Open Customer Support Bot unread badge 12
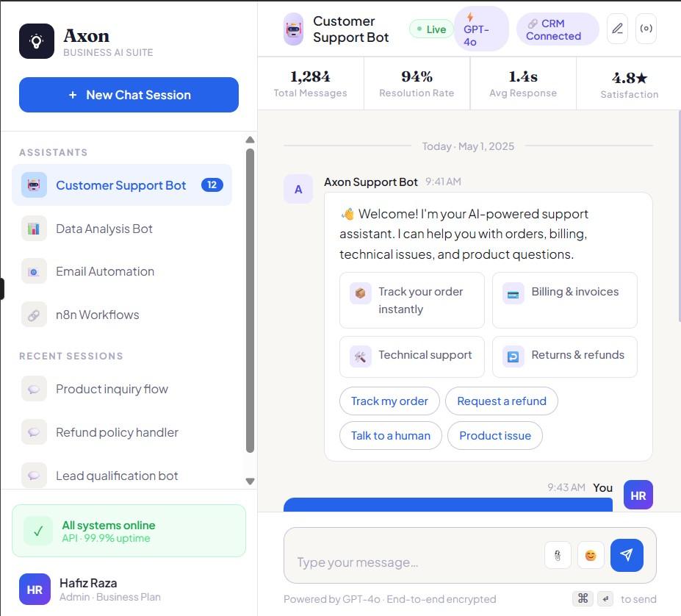Viewport: 681px width, 616px height. pos(212,185)
